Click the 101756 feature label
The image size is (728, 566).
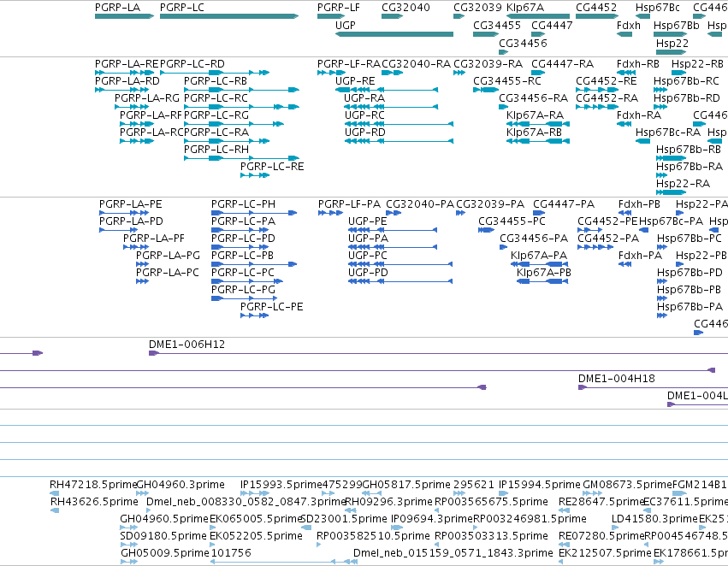coord(231,553)
